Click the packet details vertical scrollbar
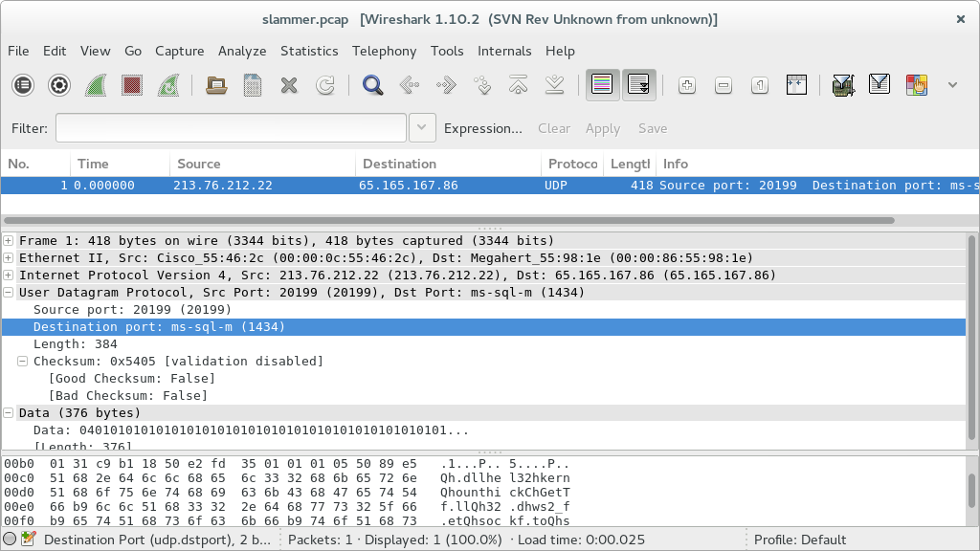 pos(971,338)
